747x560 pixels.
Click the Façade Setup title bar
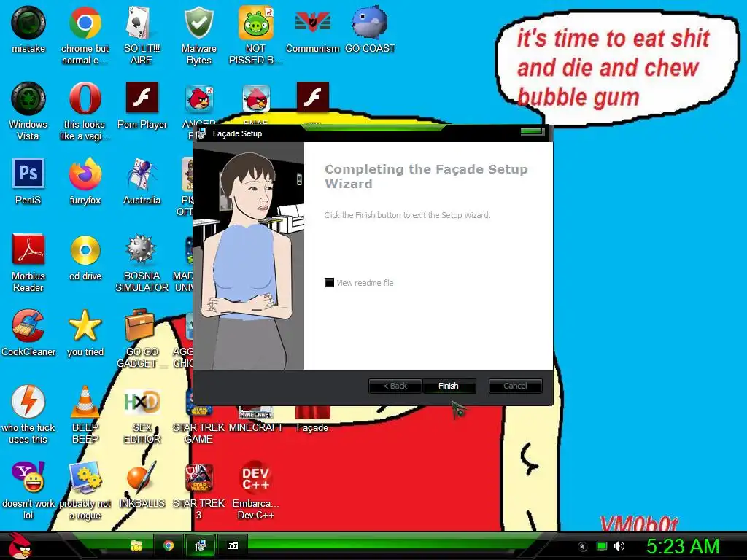371,134
